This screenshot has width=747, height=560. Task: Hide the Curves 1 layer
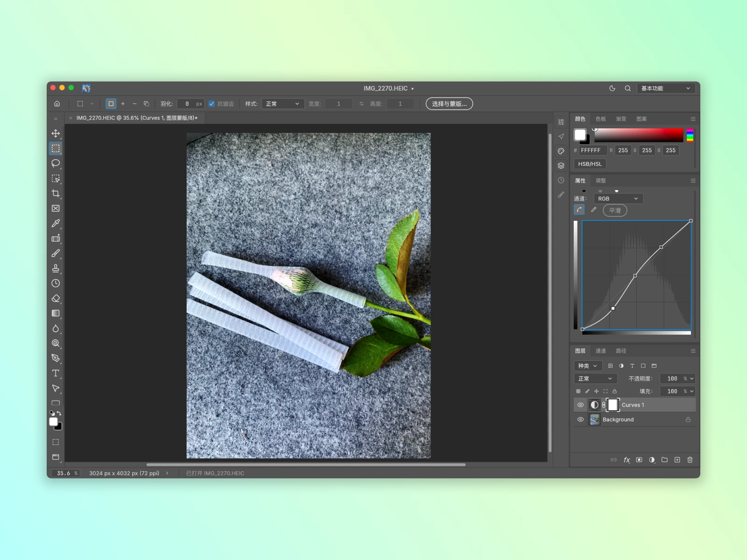[580, 405]
